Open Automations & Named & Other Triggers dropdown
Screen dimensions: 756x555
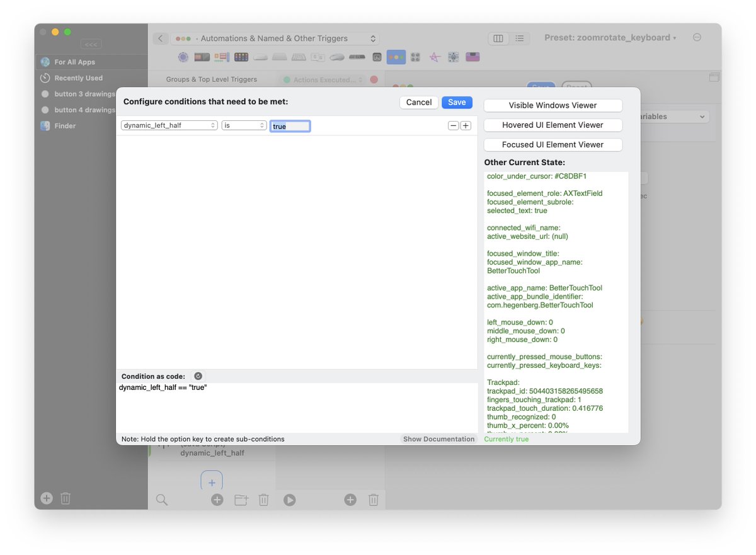(x=276, y=38)
